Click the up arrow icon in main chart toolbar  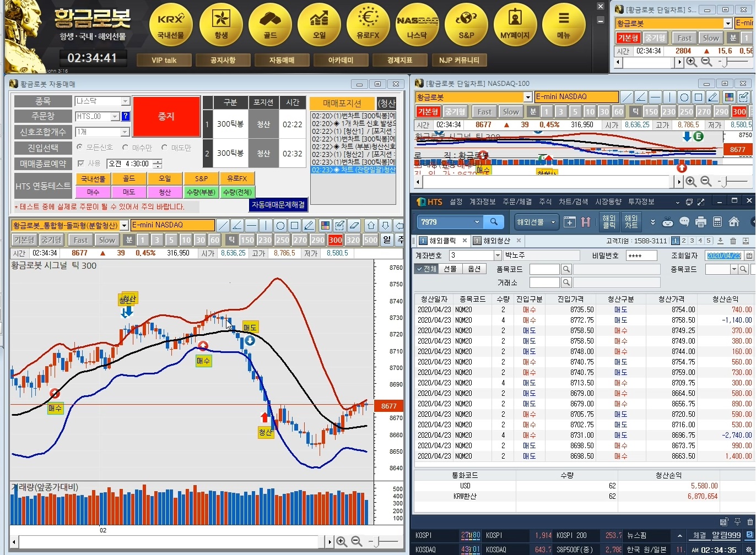(371, 225)
